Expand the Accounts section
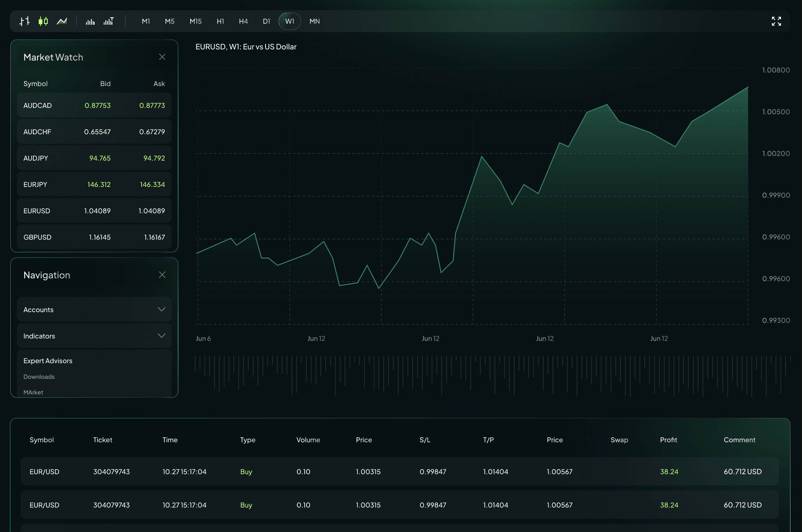This screenshot has width=802, height=532. pyautogui.click(x=94, y=309)
